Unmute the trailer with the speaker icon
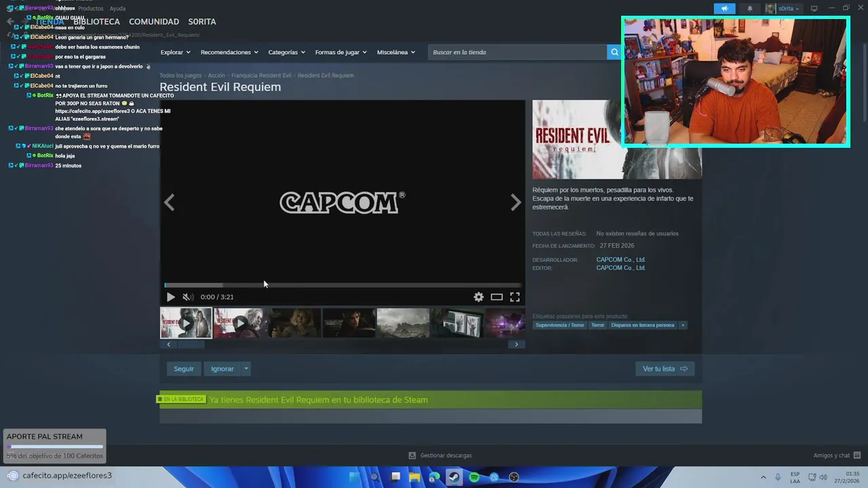Screen dimensions: 868x488 (188, 297)
